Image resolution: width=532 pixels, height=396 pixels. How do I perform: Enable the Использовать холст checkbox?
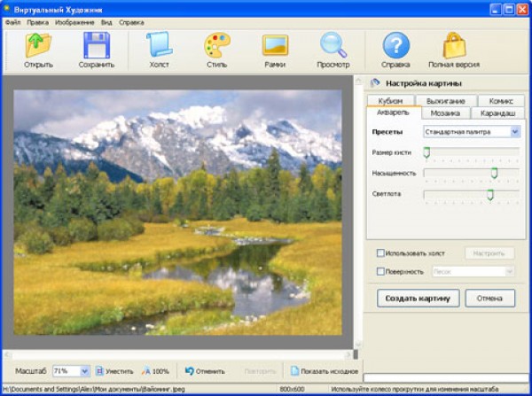point(381,252)
